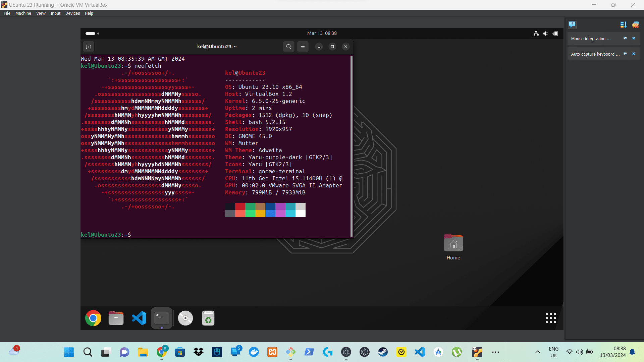Don't show Mouse integration message again
644x362 pixels.
click(x=625, y=39)
